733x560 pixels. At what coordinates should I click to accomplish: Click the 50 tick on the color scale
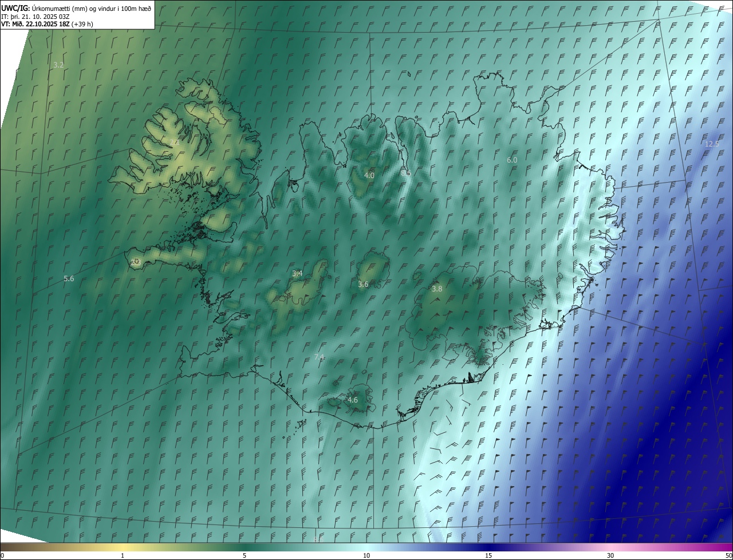[728, 555]
